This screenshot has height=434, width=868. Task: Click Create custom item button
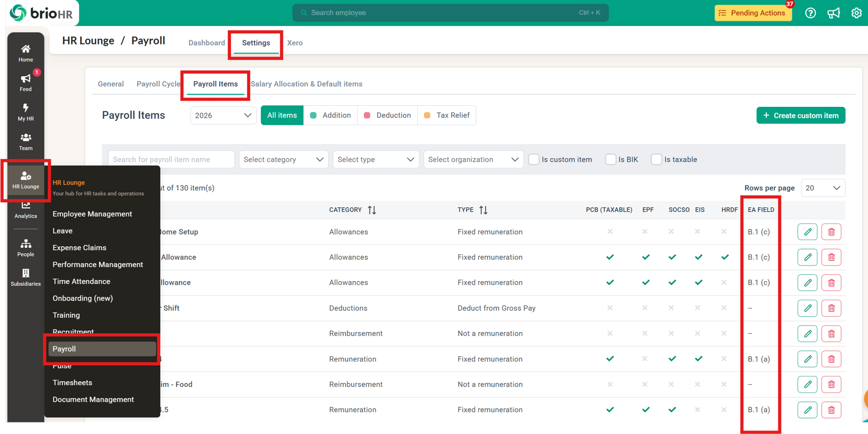pos(801,116)
